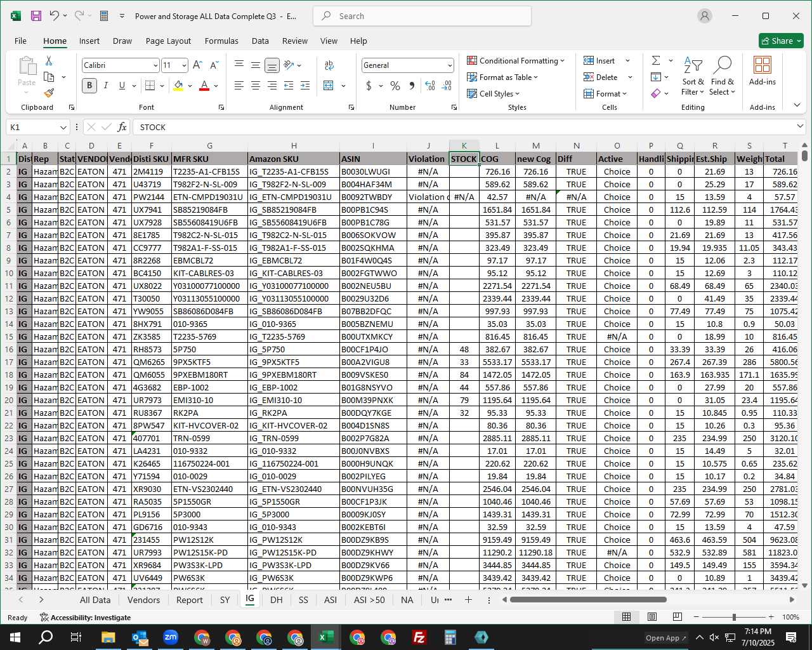
Task: Click Increase Decimal icon
Action: [430, 86]
